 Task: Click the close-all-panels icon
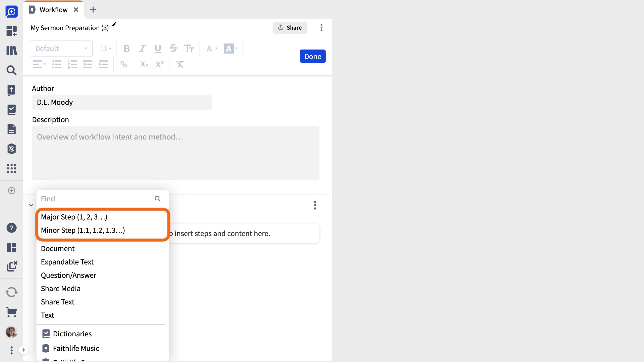point(12,266)
